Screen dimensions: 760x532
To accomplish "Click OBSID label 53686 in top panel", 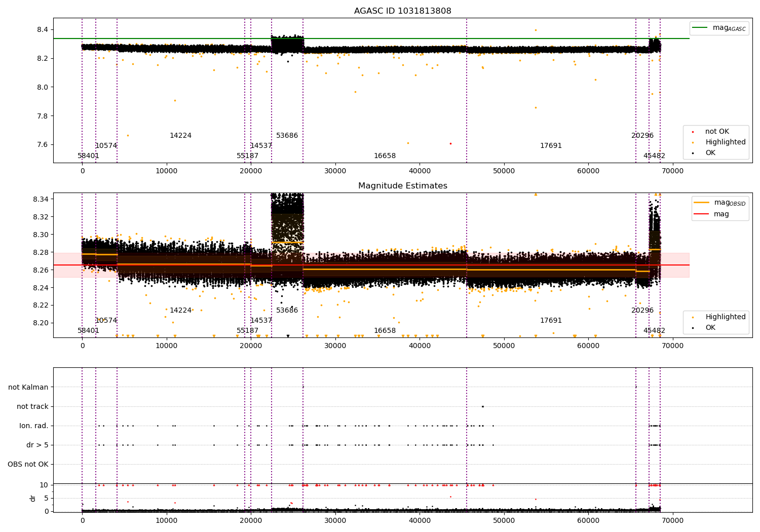I will pyautogui.click(x=287, y=136).
